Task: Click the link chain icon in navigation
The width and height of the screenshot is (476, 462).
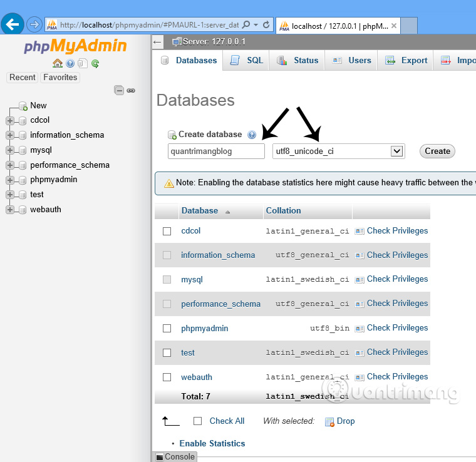Action: point(131,90)
